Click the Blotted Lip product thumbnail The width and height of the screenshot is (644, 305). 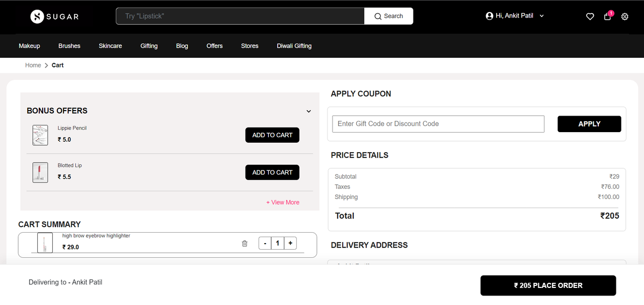pos(40,172)
